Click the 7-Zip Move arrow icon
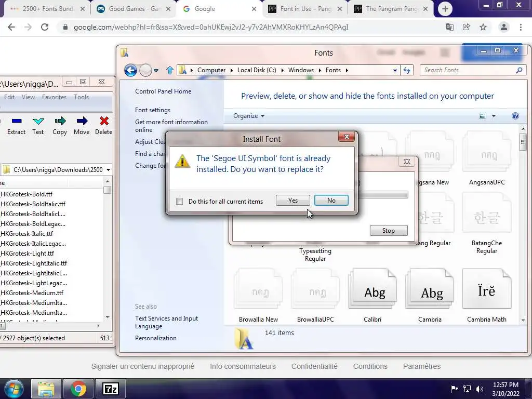 point(82,121)
